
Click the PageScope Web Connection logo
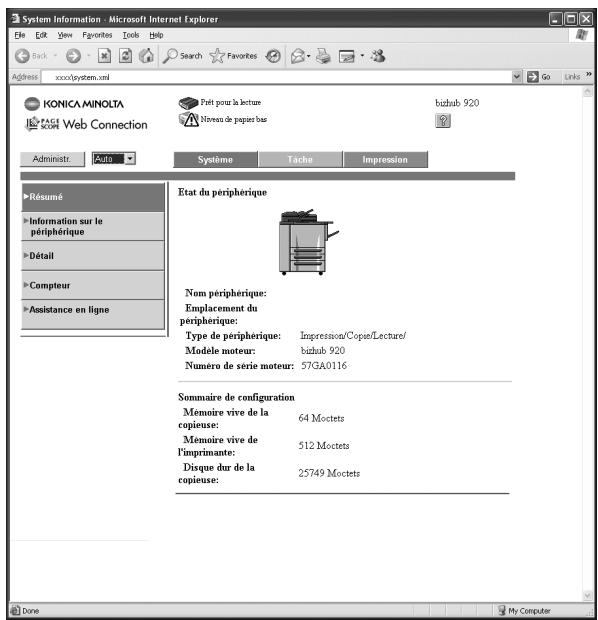(x=86, y=124)
